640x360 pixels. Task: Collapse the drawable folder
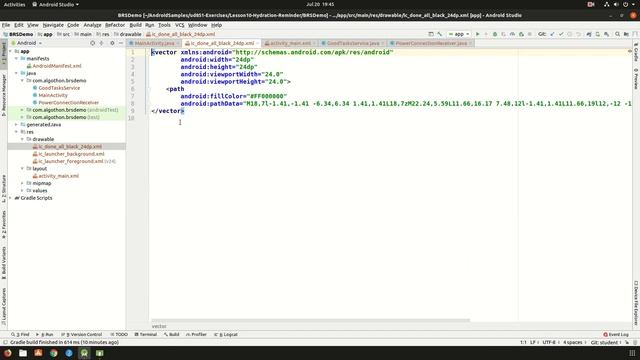22,139
